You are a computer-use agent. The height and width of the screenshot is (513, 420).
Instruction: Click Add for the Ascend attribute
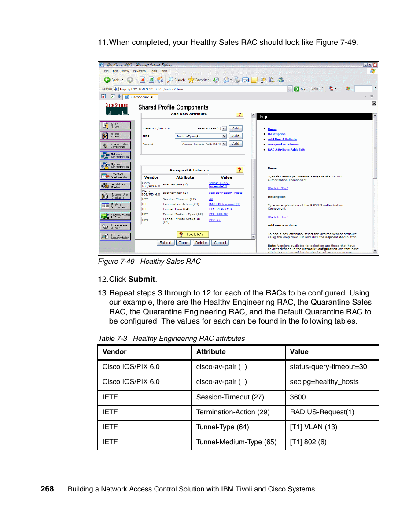point(236,144)
